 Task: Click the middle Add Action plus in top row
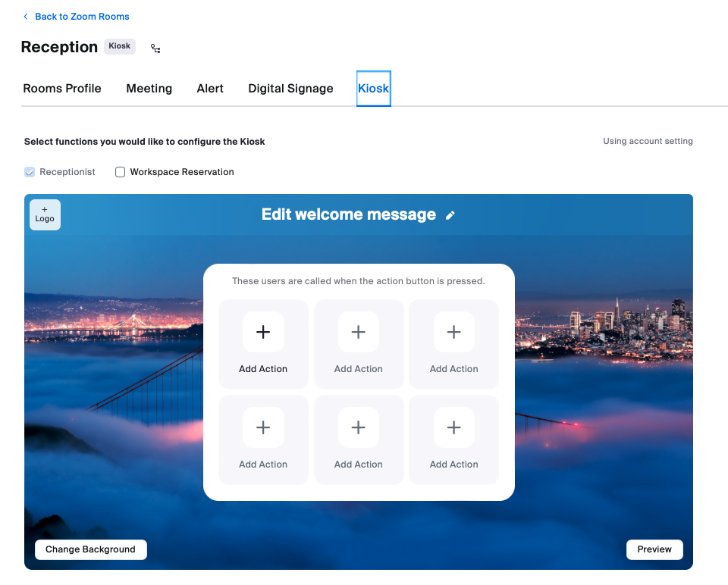[x=359, y=332]
